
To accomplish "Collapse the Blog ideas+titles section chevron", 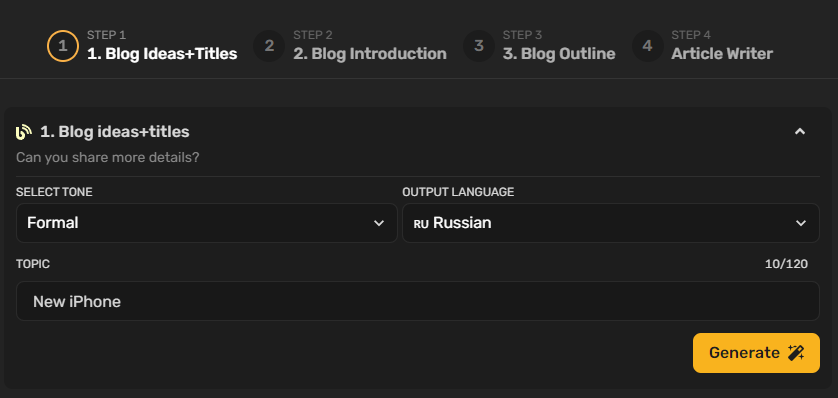I will 800,131.
